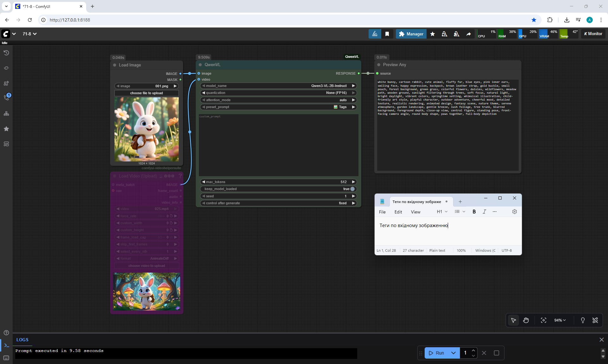Click the Manager button
Screen dimensions: 608x364
(411, 34)
